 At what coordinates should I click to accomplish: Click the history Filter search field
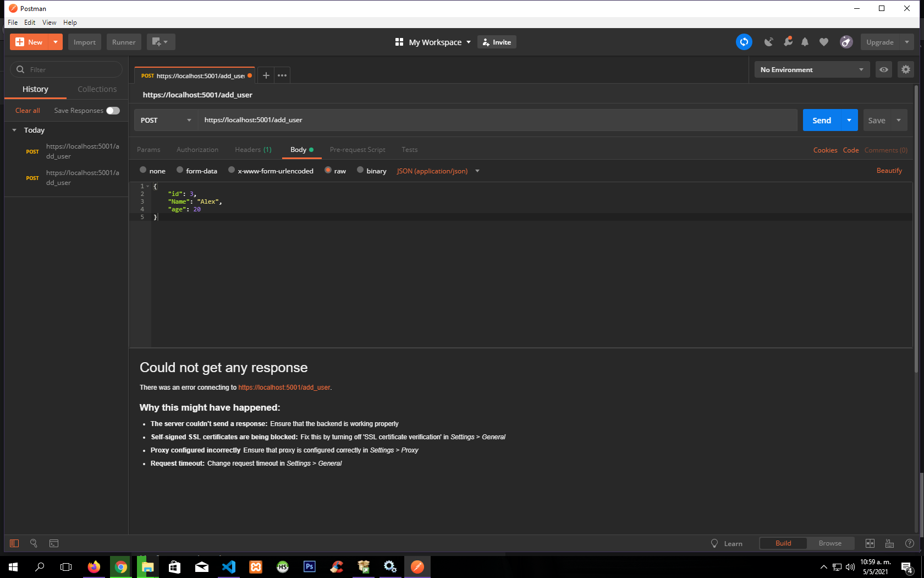[x=66, y=69]
